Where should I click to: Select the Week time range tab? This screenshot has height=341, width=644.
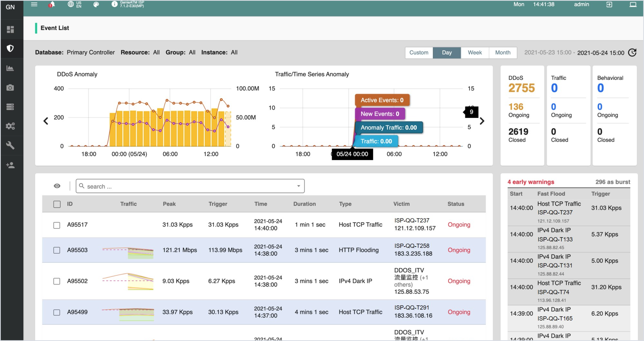pyautogui.click(x=475, y=53)
